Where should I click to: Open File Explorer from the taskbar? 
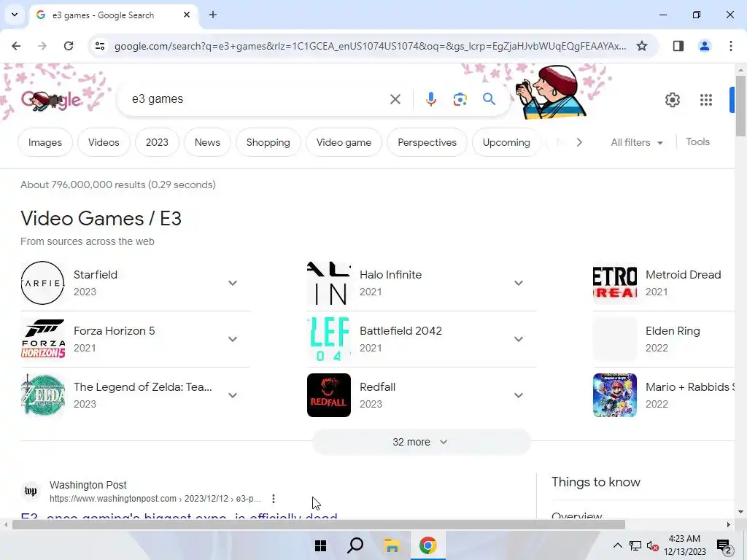[x=392, y=545]
